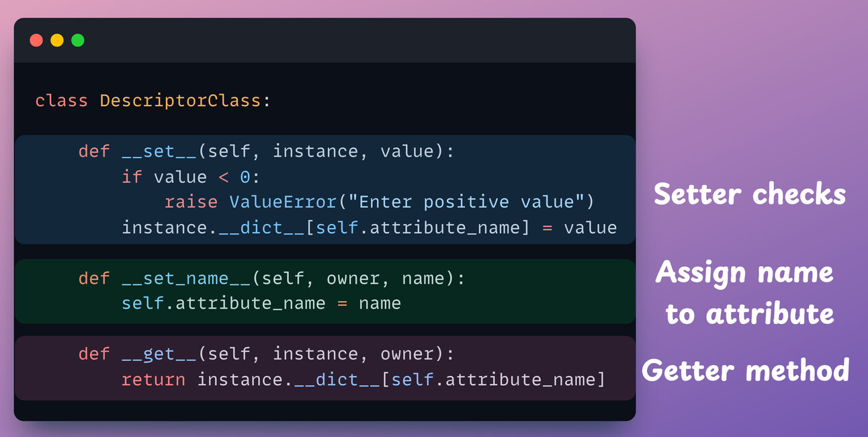Click the ValueError exception name
This screenshot has height=437, width=868.
click(282, 202)
